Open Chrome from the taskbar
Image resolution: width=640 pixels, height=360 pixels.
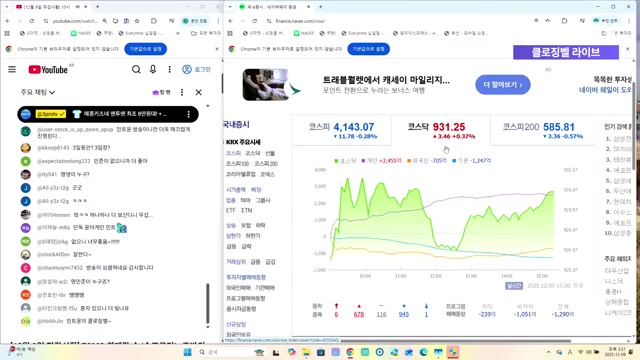pyautogui.click(x=350, y=352)
